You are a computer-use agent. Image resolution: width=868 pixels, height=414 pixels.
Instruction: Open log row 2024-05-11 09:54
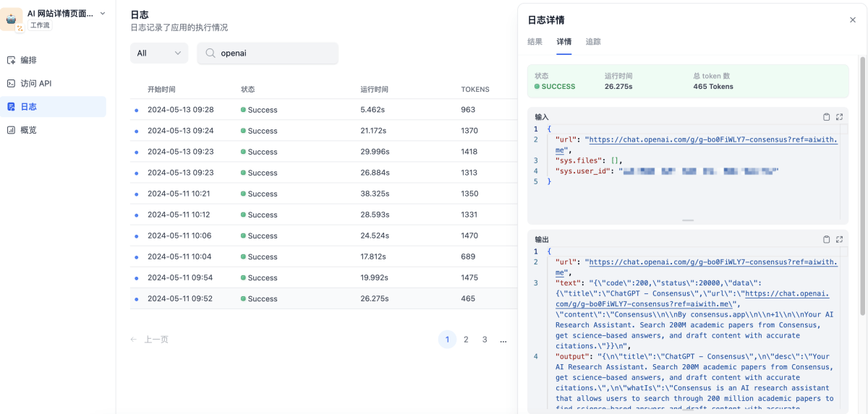pos(324,277)
